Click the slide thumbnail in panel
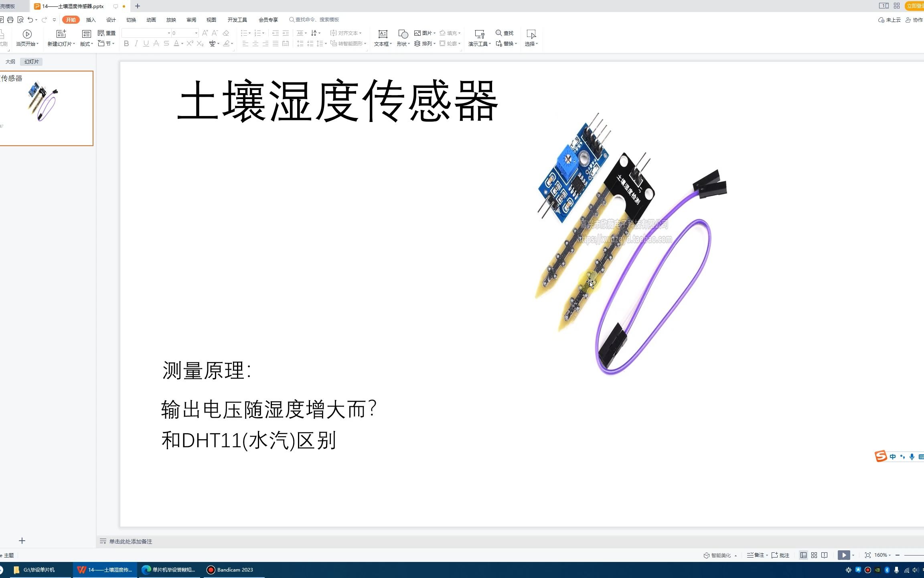 pyautogui.click(x=46, y=107)
